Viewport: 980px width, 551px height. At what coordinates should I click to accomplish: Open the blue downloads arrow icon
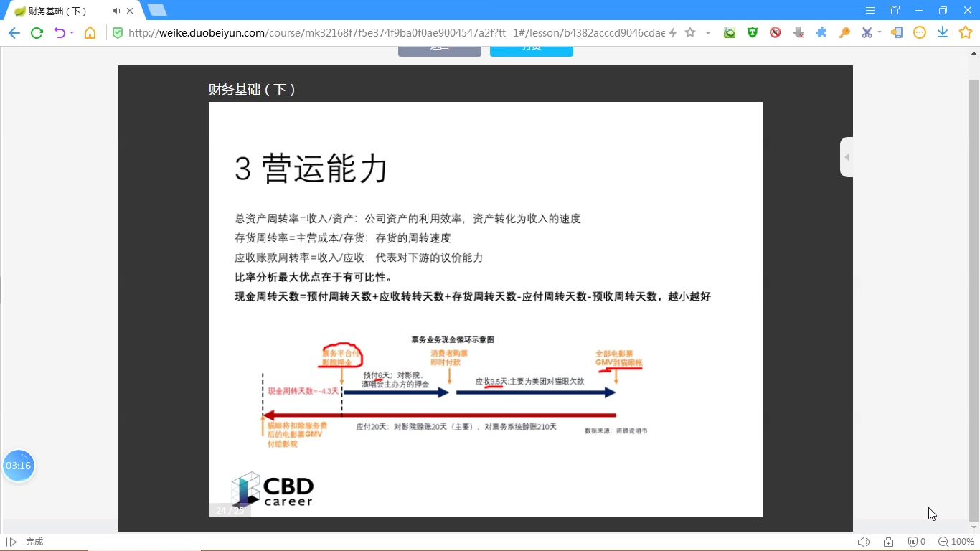[943, 32]
